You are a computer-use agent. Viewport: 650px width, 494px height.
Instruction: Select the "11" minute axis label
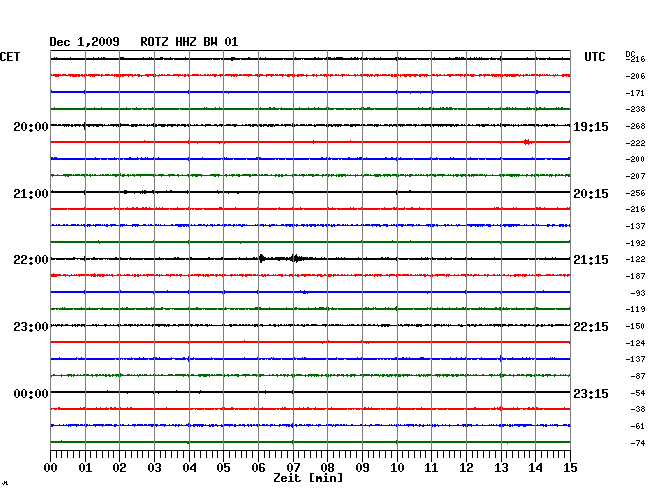[432, 468]
